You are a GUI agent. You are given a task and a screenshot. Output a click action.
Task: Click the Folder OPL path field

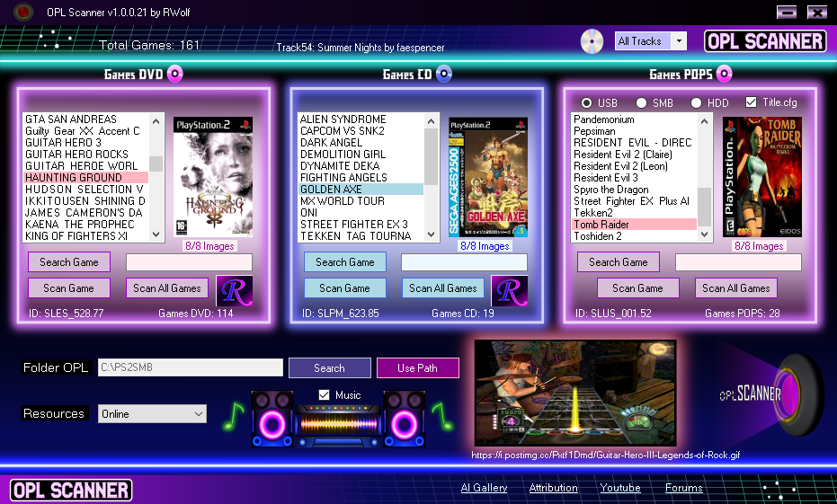[x=190, y=367]
